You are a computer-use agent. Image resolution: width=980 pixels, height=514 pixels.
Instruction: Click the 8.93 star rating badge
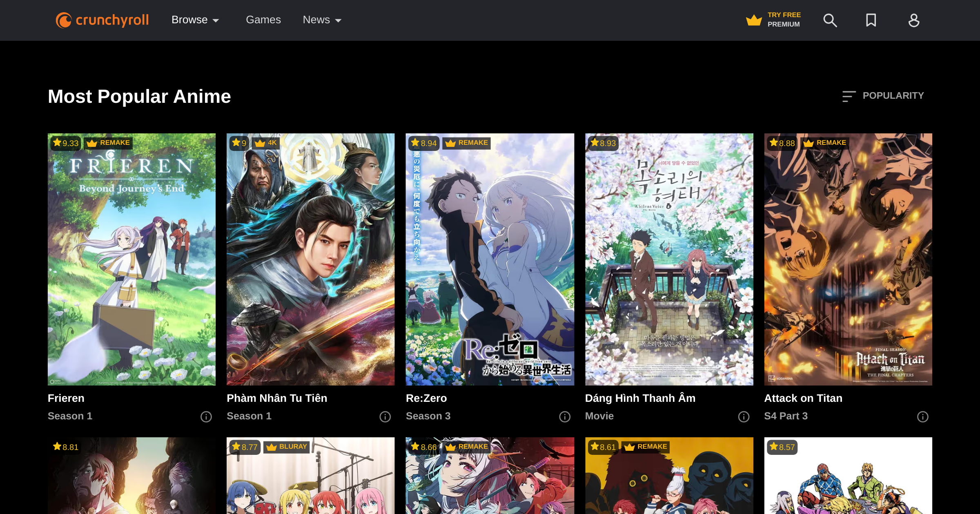603,143
